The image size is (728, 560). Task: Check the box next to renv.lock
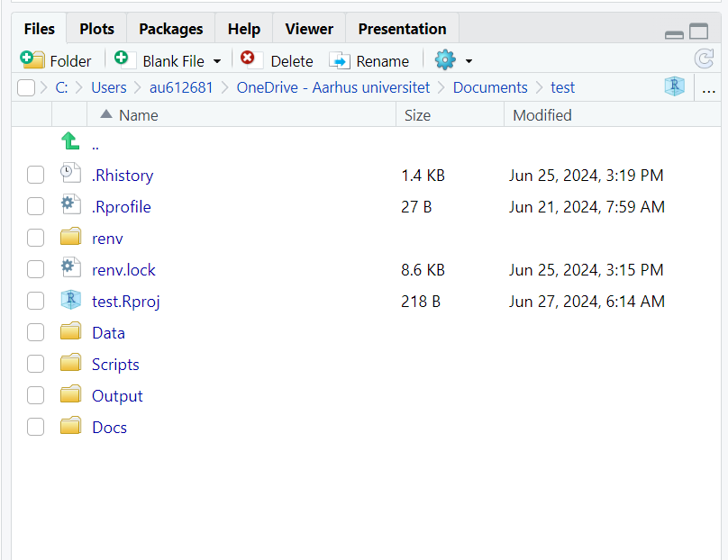[35, 269]
